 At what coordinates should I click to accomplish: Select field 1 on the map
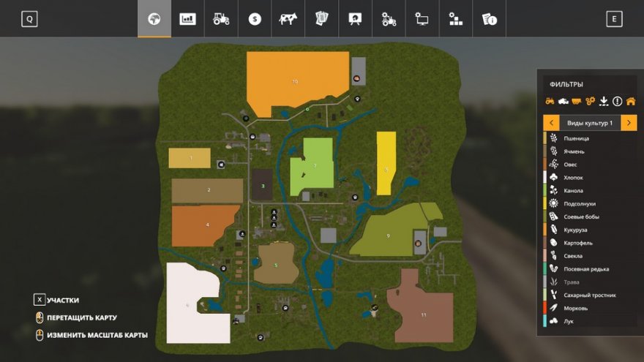(x=190, y=158)
